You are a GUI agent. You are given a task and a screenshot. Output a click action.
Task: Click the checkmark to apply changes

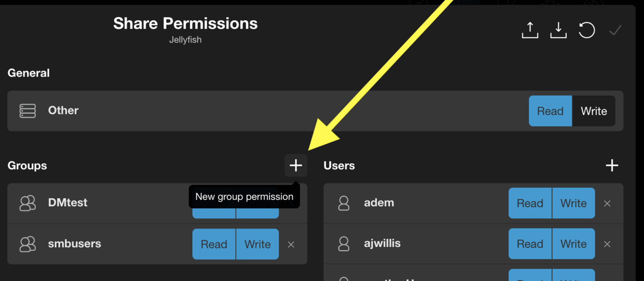coord(615,30)
